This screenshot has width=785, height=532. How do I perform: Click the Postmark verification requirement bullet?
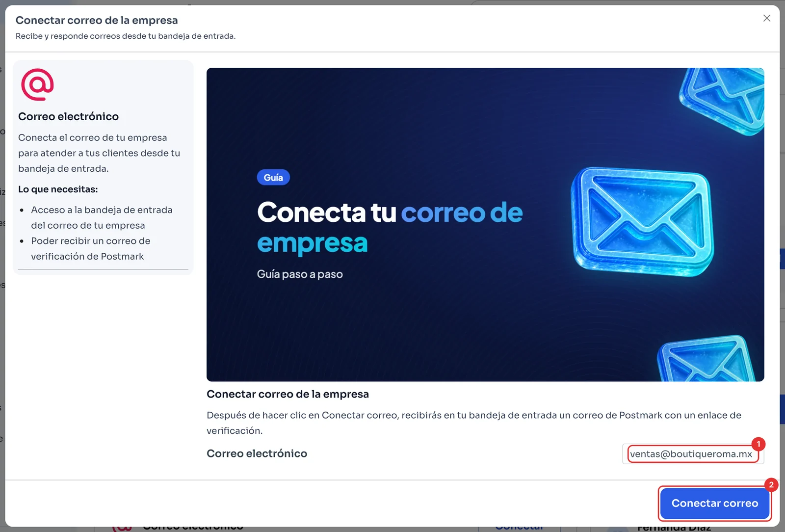click(x=91, y=249)
